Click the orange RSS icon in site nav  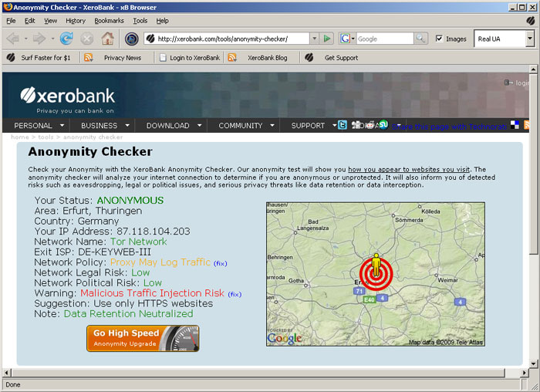pyautogui.click(x=527, y=125)
